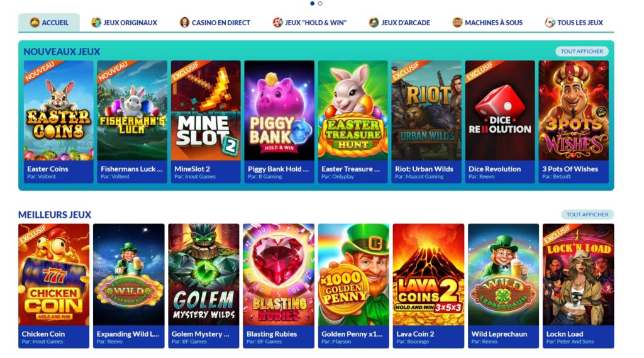
Task: Click Tout Afficher for Meilleurs Jeux
Action: pyautogui.click(x=587, y=215)
